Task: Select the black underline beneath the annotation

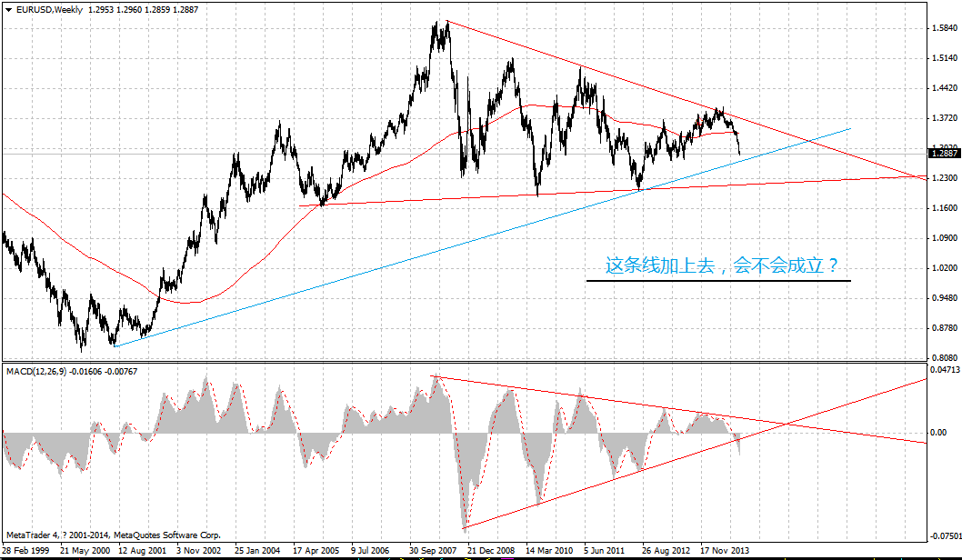Action: pos(718,281)
